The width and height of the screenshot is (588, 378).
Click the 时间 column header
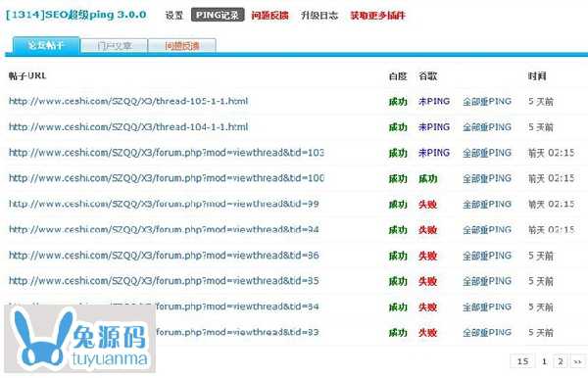(537, 76)
